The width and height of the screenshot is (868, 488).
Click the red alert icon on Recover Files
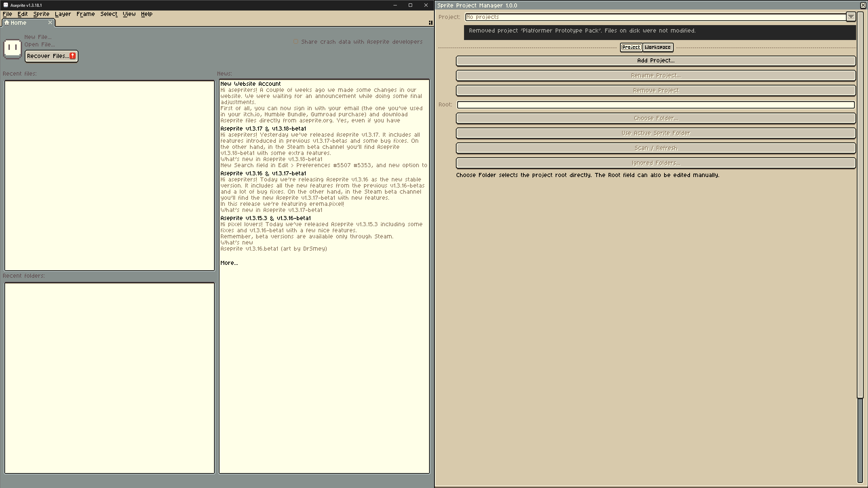73,56
